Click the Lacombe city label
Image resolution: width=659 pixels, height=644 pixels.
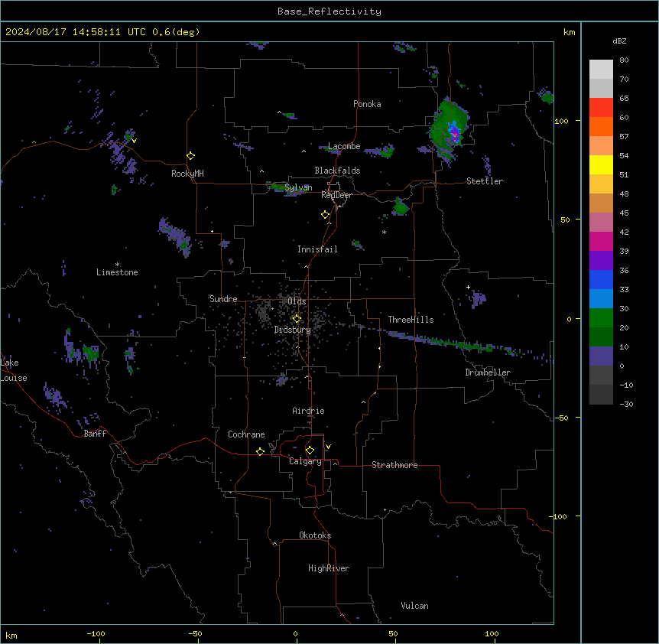(x=344, y=146)
